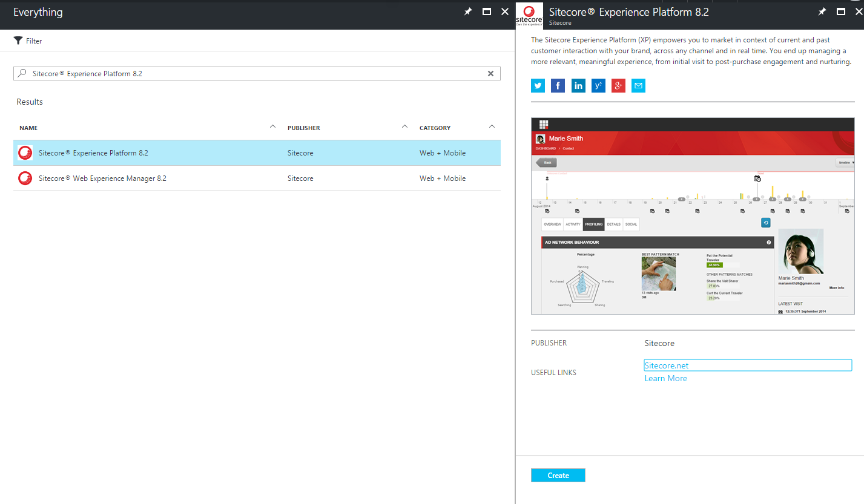
Task: Click the CATEGORY column header
Action: pos(435,128)
